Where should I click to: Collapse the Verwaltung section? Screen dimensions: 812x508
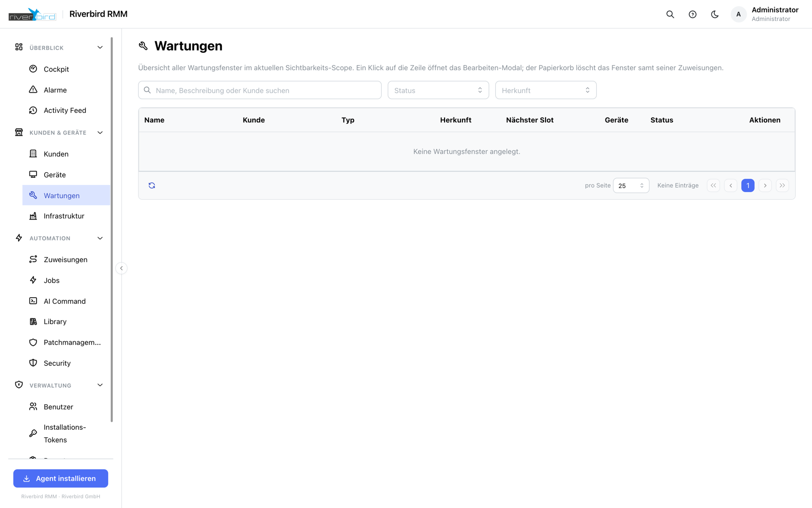pyautogui.click(x=100, y=385)
